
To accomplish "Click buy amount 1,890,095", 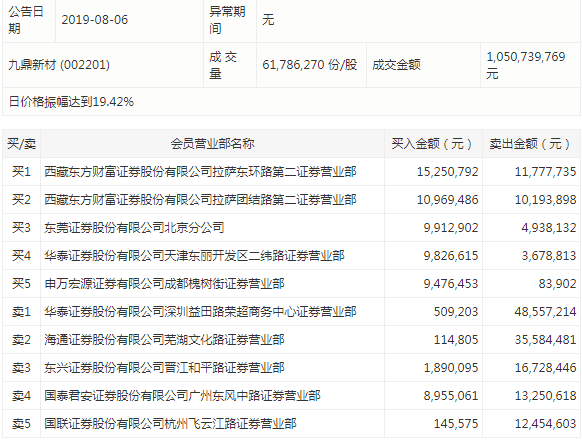I will point(451,368).
